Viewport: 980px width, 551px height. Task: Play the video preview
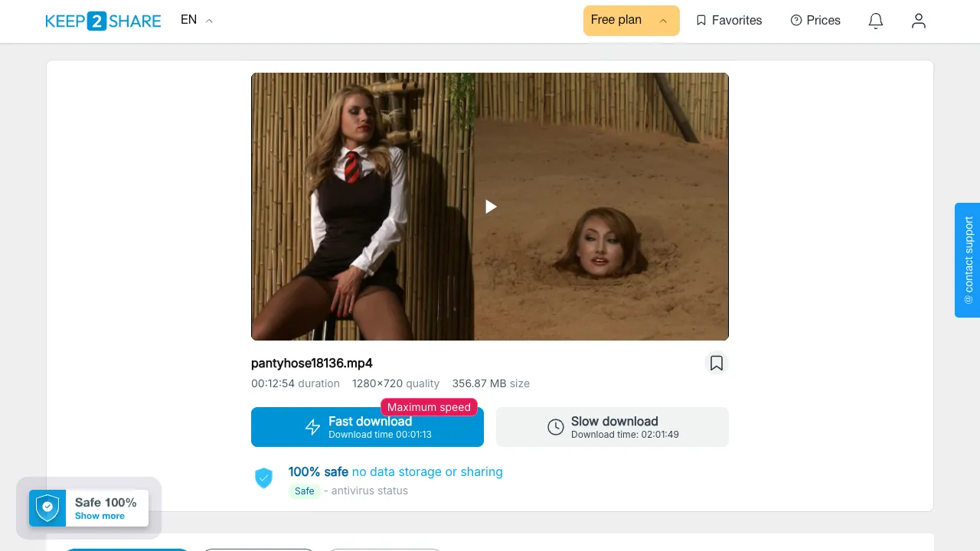click(490, 207)
